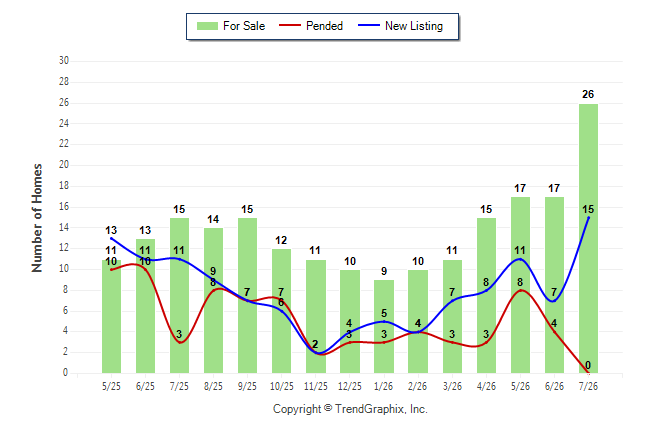Image resolution: width=646 pixels, height=434 pixels.
Task: Click the 4/26 bar labeled 15
Action: pyautogui.click(x=487, y=296)
